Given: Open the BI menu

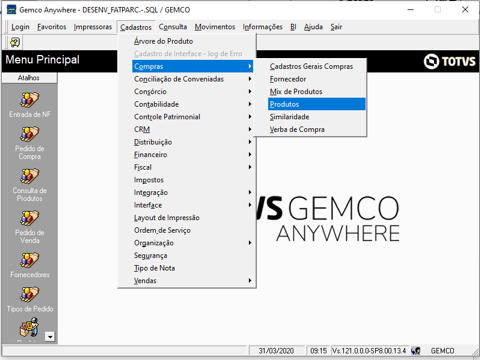Looking at the screenshot, I should [293, 27].
